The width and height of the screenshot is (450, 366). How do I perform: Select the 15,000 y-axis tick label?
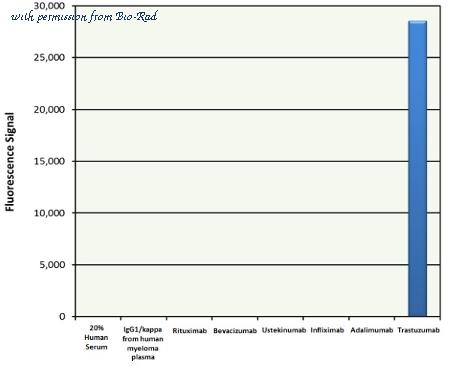[49, 161]
